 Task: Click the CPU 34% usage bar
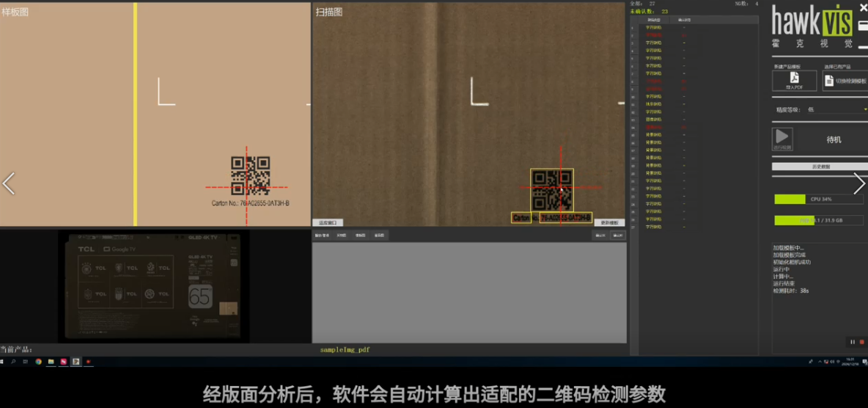(819, 199)
